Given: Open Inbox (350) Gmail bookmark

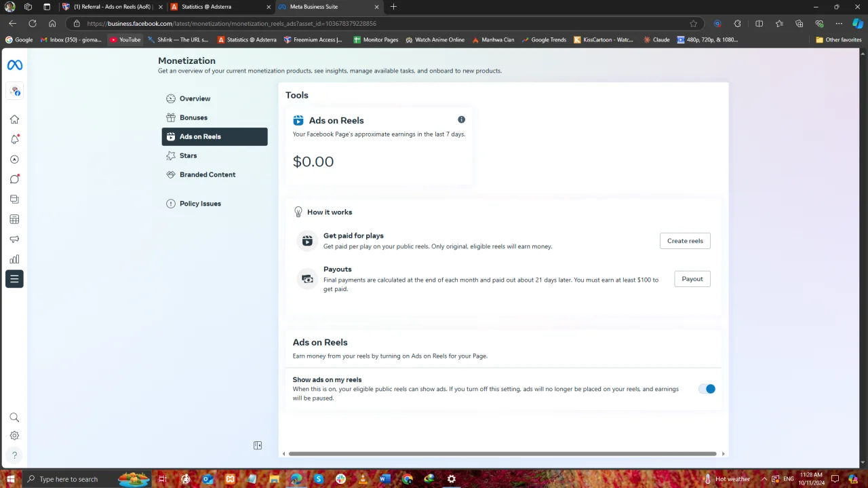Looking at the screenshot, I should [x=71, y=39].
